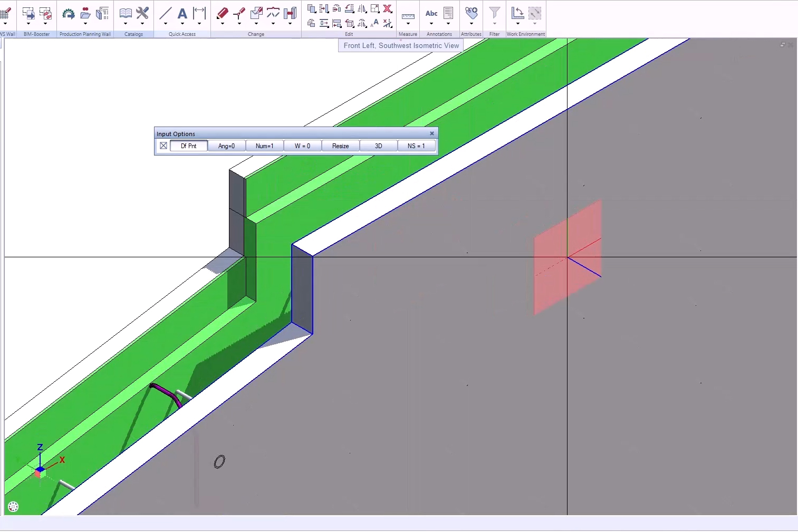Click the Front Left, Southwest Isometric View label
The height and width of the screenshot is (532, 798).
click(x=400, y=45)
